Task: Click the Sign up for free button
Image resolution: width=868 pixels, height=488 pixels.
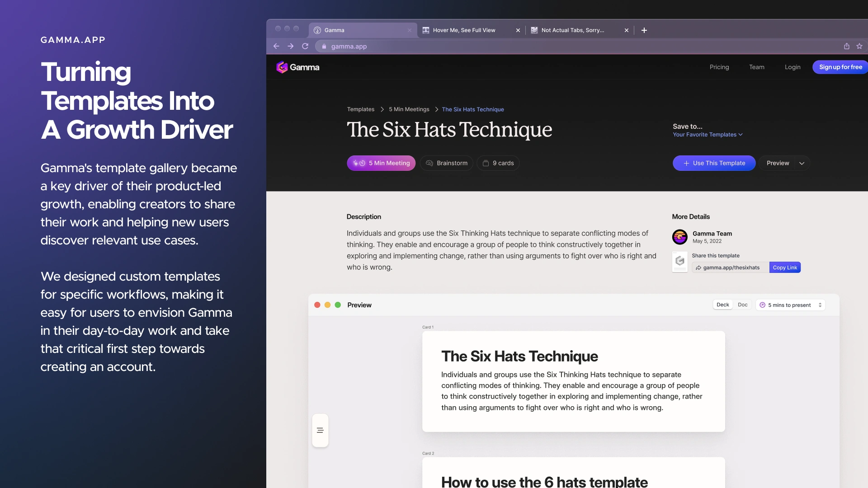Action: 840,67
